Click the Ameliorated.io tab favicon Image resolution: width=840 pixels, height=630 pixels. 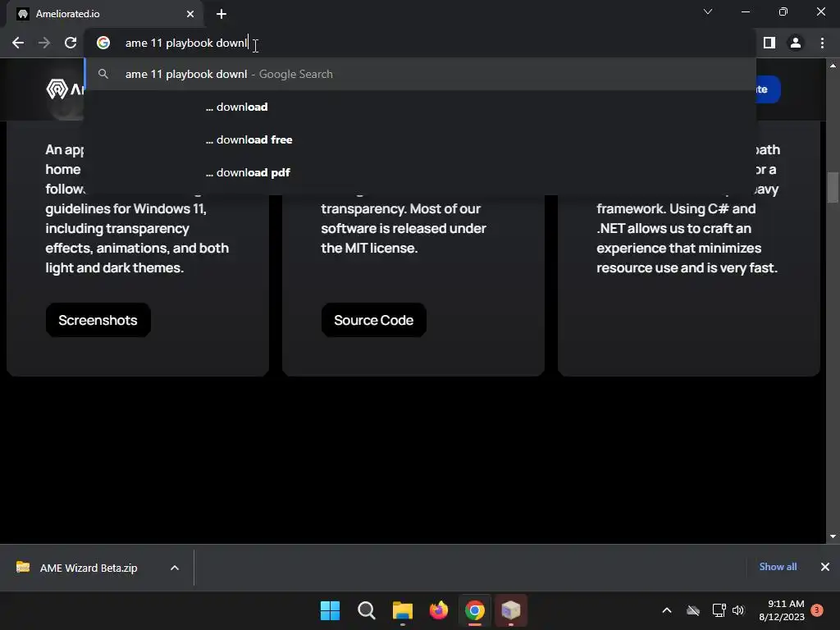22,14
